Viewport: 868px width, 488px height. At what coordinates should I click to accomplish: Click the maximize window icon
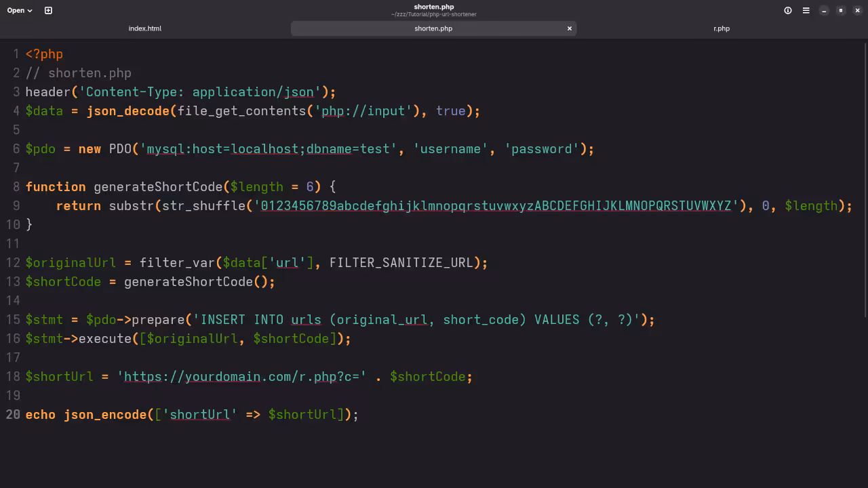pyautogui.click(x=841, y=10)
